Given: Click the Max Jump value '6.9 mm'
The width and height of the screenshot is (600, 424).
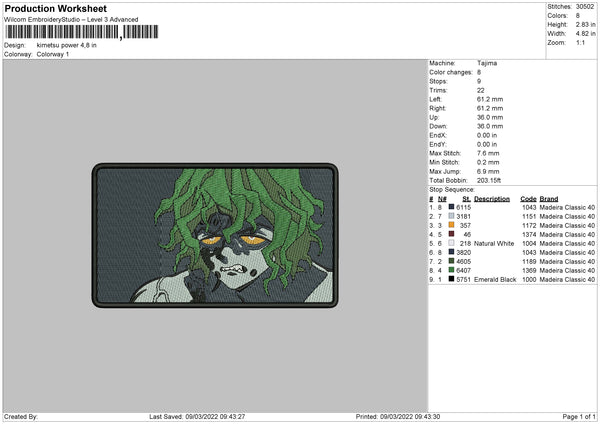Looking at the screenshot, I should click(488, 171).
